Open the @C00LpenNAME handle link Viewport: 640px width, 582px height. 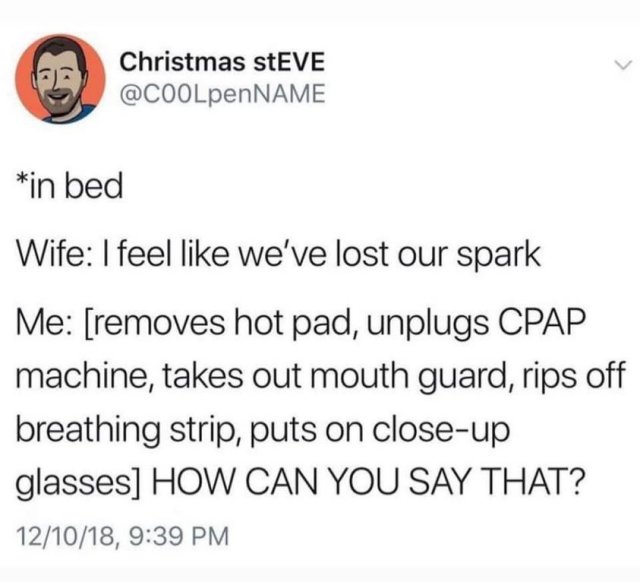[222, 94]
